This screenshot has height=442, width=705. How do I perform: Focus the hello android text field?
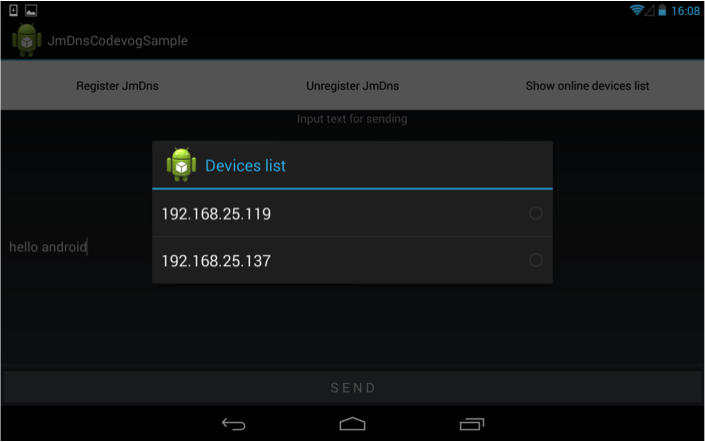point(76,246)
